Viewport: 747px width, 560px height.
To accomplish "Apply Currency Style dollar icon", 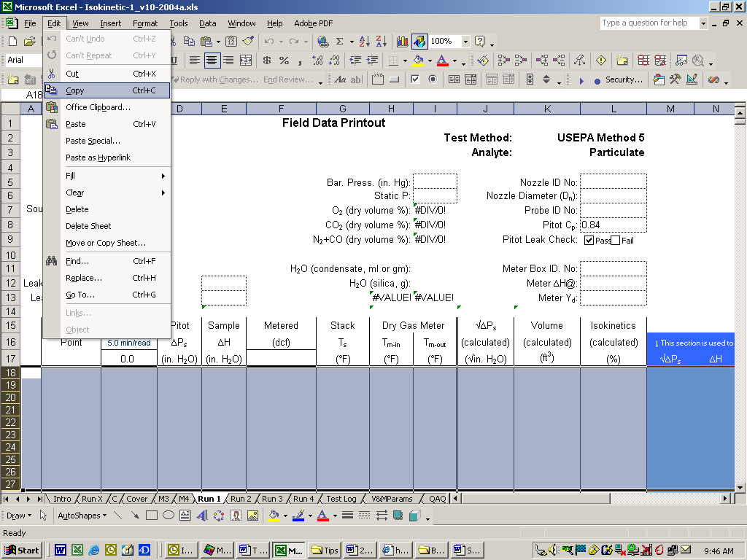I will click(x=267, y=61).
